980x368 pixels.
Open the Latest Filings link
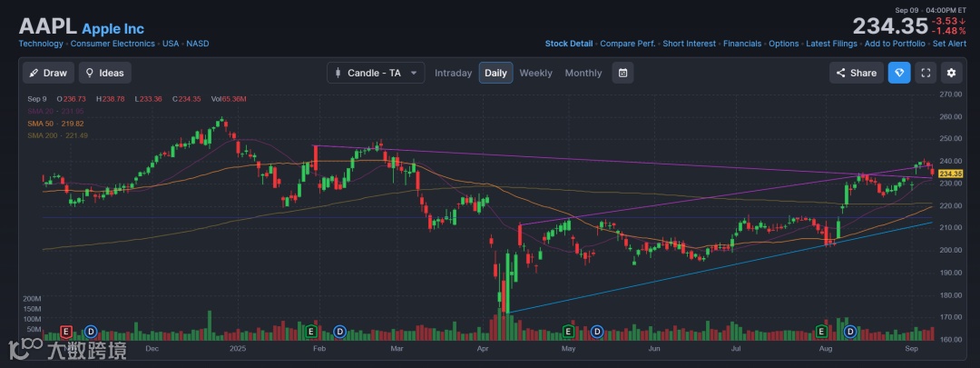831,44
